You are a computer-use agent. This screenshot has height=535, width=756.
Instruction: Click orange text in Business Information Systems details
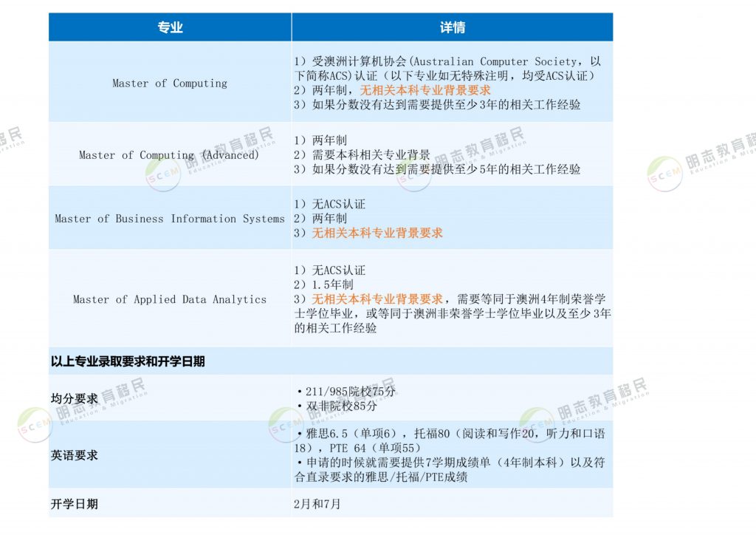(x=377, y=233)
